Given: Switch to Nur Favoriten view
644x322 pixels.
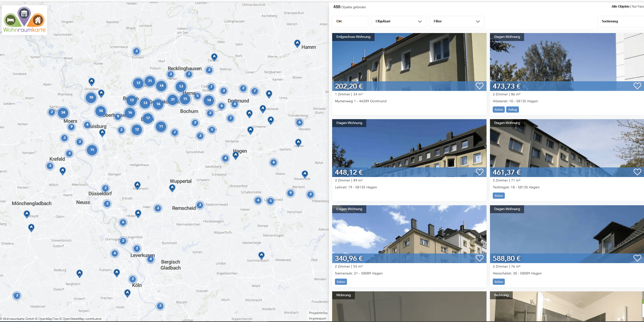Looking at the screenshot, I should (637, 7).
